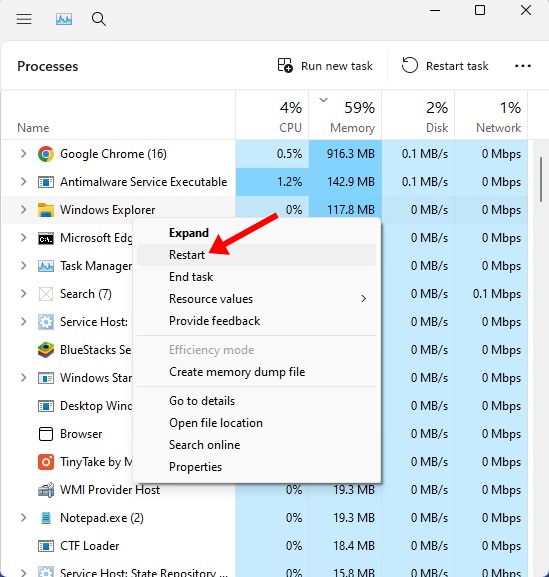The width and height of the screenshot is (549, 577).
Task: Click the Restart task circular arrow icon
Action: click(410, 66)
